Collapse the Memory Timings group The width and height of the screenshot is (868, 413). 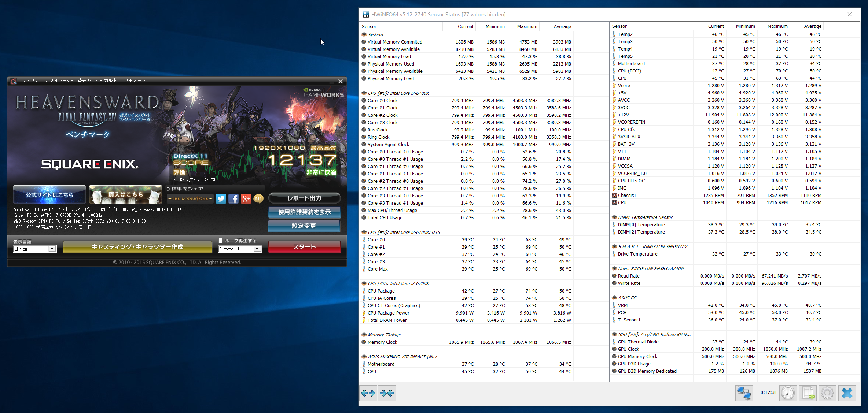click(x=364, y=335)
